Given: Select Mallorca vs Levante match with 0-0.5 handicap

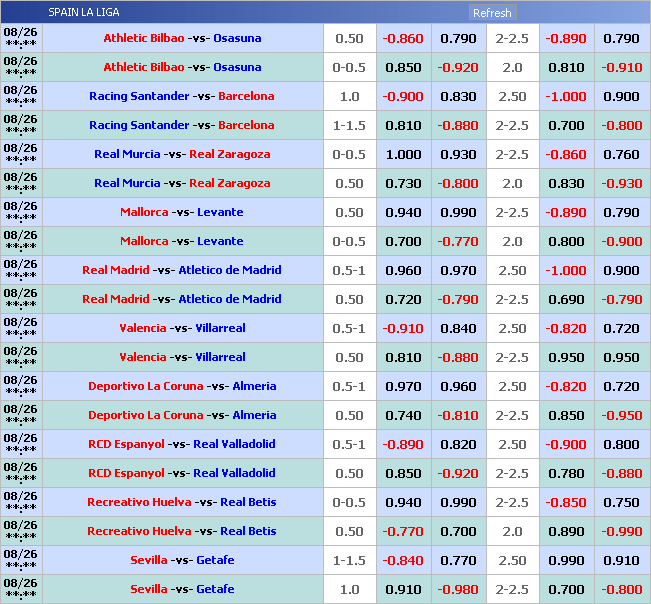Looking at the screenshot, I should point(182,241).
